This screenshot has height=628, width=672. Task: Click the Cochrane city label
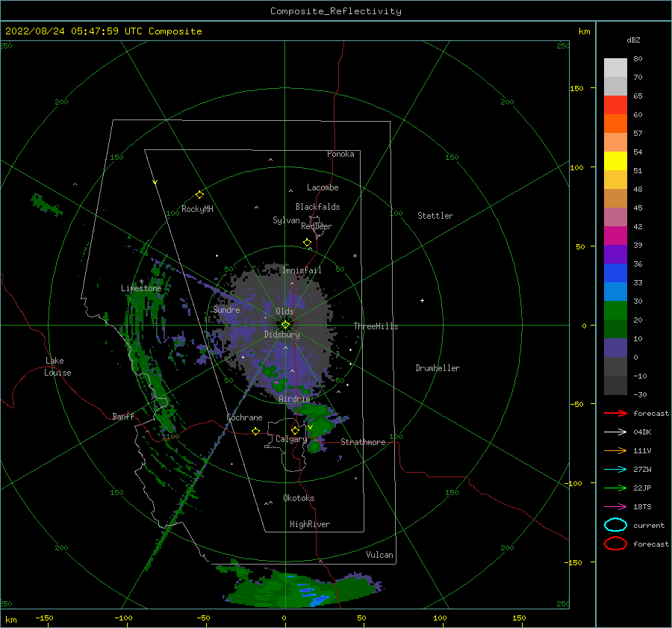pyautogui.click(x=244, y=417)
